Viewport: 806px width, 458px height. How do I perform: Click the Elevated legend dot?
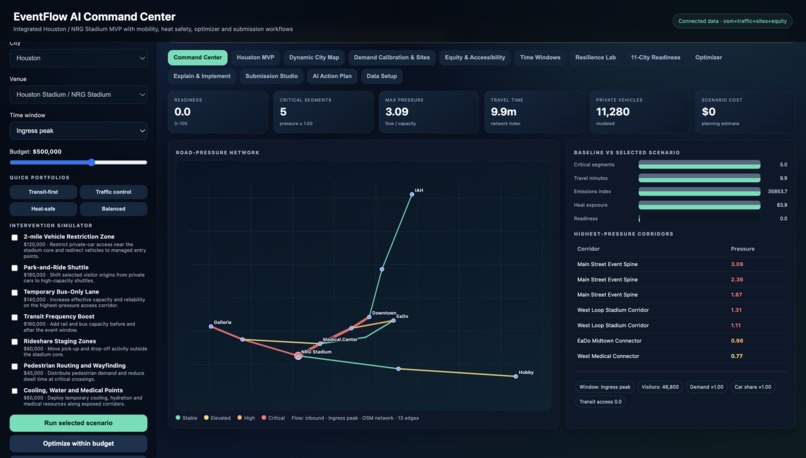tap(206, 418)
